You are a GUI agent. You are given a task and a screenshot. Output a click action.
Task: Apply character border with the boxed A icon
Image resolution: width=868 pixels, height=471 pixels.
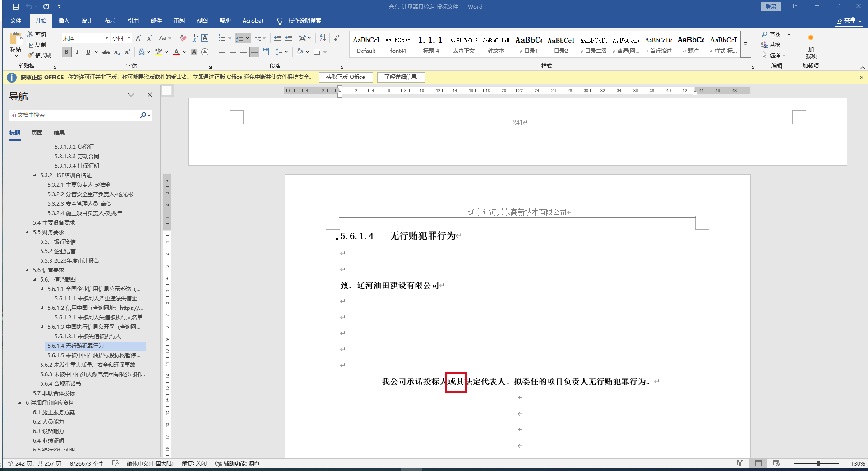tap(205, 38)
